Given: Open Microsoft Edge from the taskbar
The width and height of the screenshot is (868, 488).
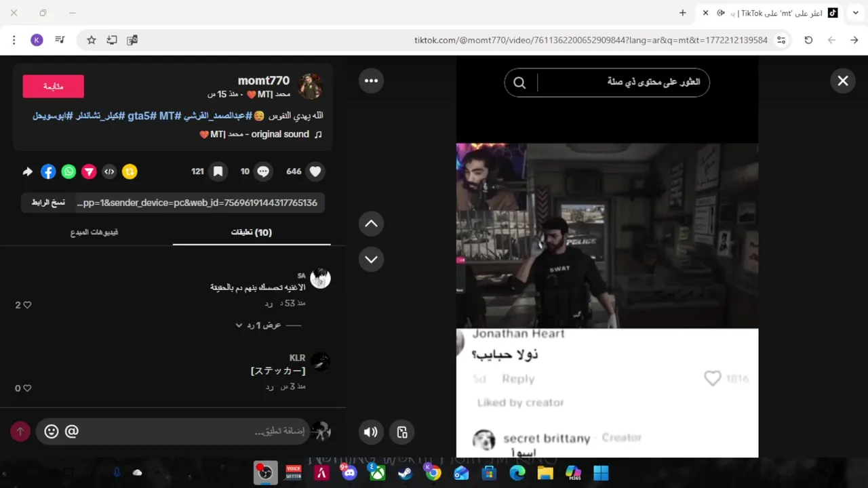Looking at the screenshot, I should pyautogui.click(x=517, y=472).
